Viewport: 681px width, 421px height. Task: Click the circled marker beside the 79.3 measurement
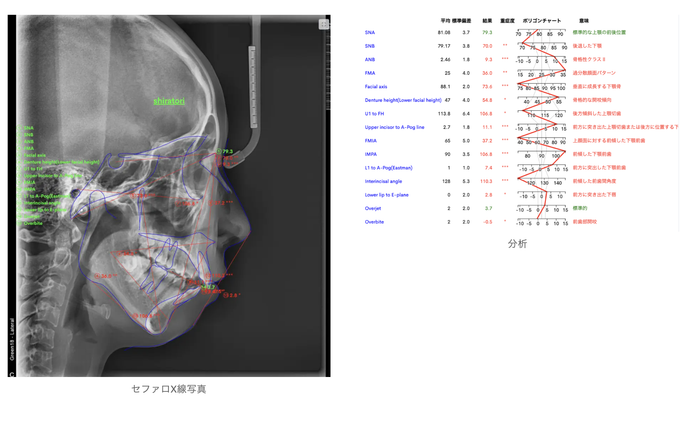(x=218, y=152)
